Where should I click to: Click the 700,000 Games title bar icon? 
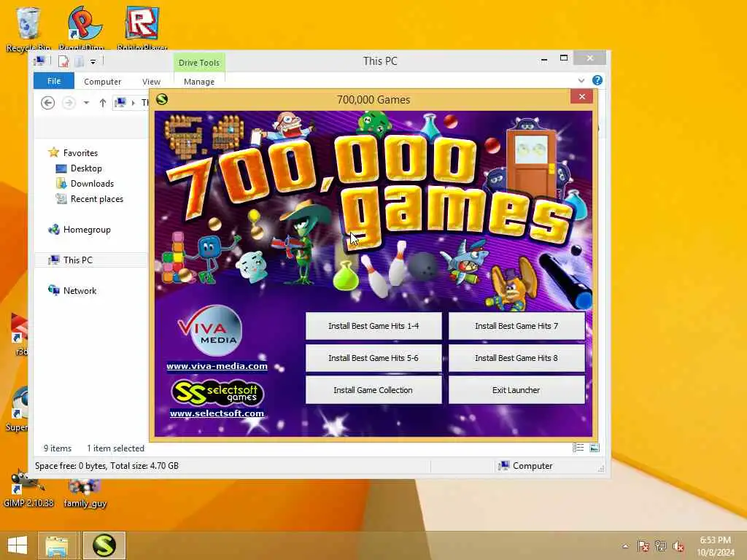click(162, 99)
